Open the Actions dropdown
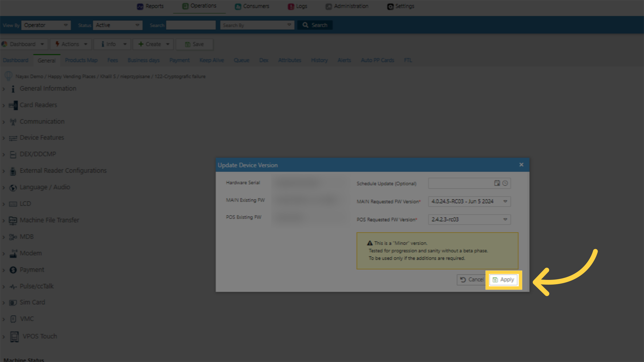Screen dimensions: 644x362 pyautogui.click(x=71, y=44)
